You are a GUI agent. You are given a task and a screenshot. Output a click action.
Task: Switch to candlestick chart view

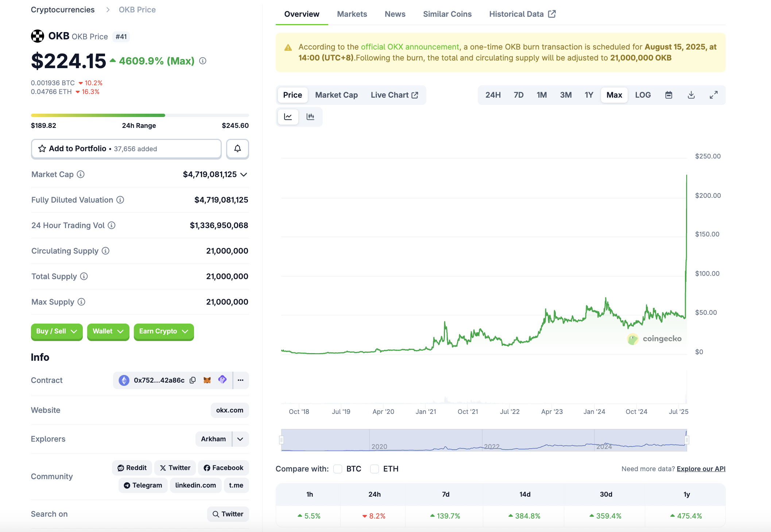coord(310,117)
